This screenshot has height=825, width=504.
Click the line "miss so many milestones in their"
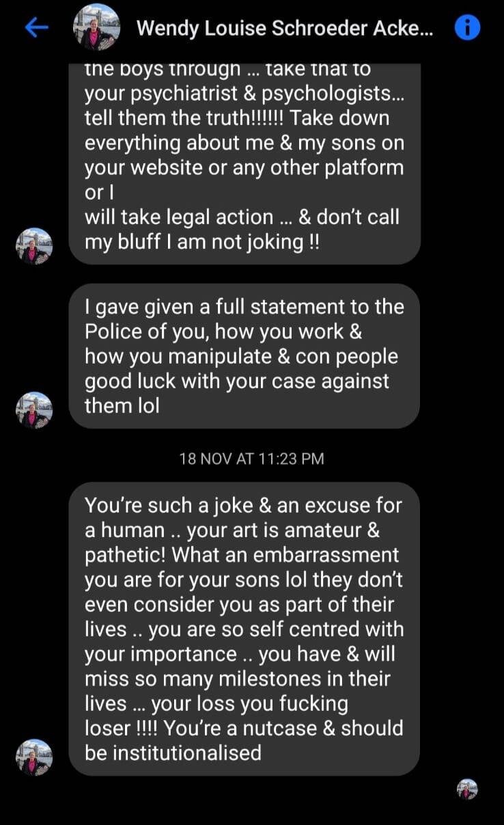[237, 679]
